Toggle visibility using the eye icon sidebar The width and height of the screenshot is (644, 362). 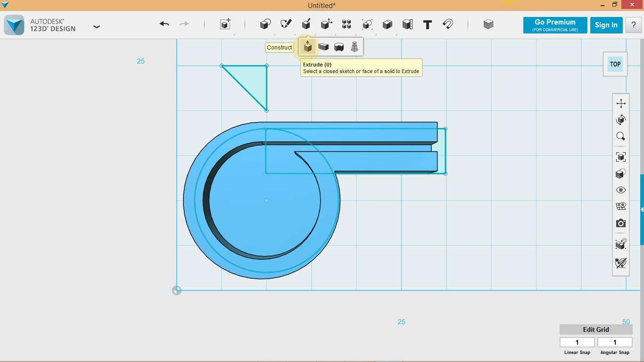[620, 189]
